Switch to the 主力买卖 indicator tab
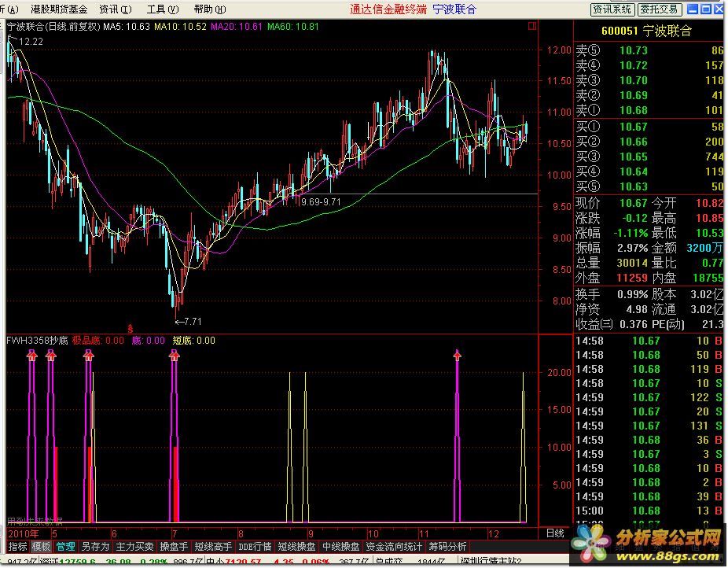 [x=134, y=547]
